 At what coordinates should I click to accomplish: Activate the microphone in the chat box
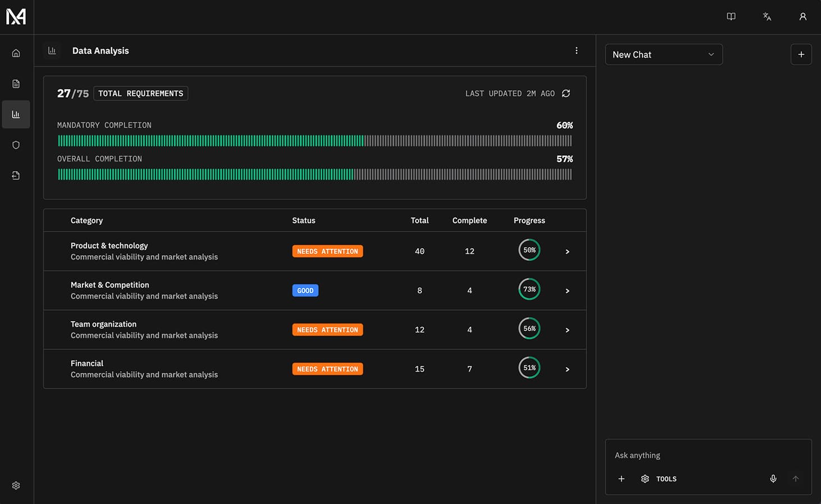coord(773,479)
